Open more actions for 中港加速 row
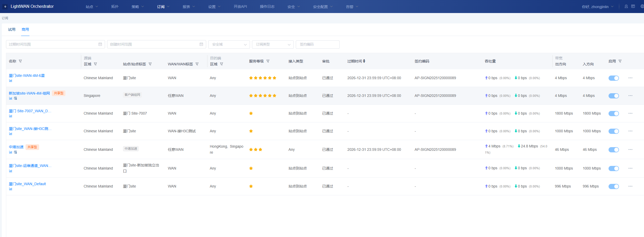Image resolution: width=644 pixels, height=237 pixels. pos(630,149)
